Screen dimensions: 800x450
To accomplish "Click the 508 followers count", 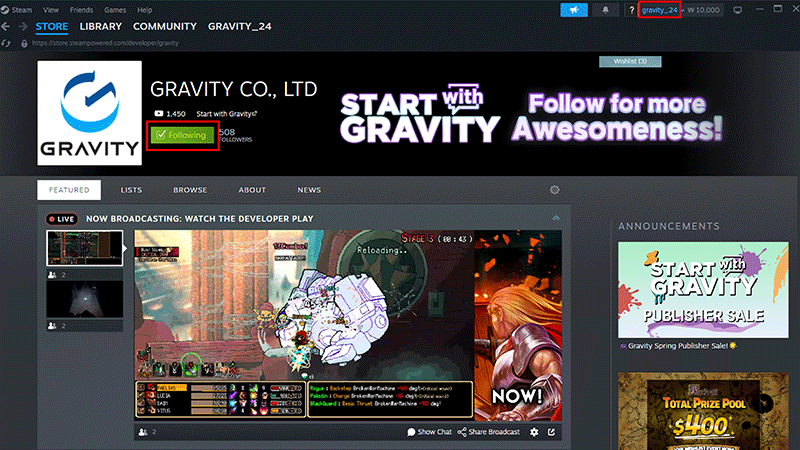I will tap(235, 135).
